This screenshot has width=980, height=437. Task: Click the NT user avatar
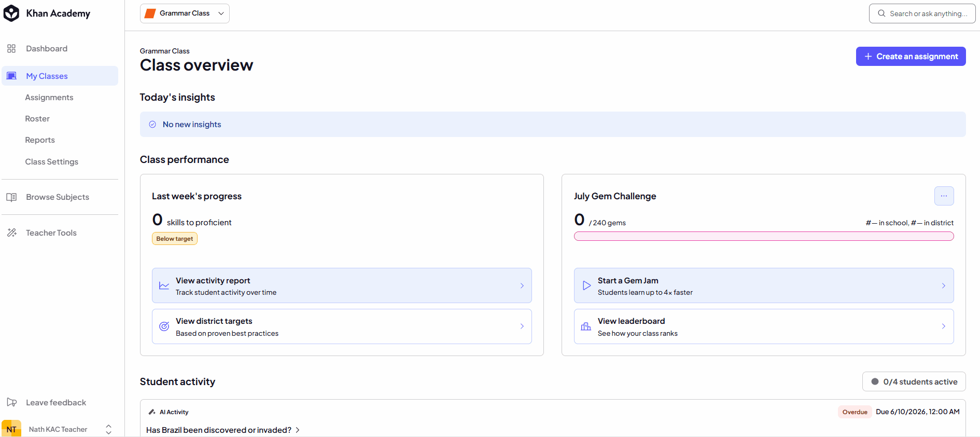(11, 429)
